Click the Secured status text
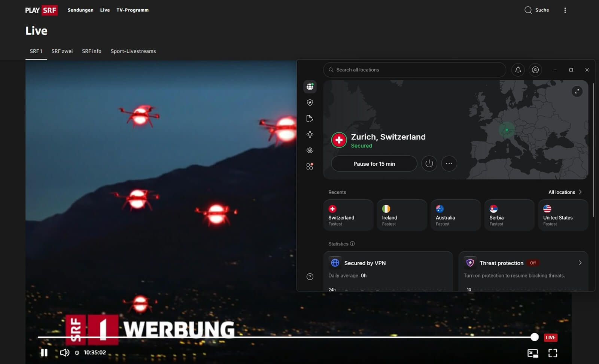The image size is (599, 364). pyautogui.click(x=361, y=146)
